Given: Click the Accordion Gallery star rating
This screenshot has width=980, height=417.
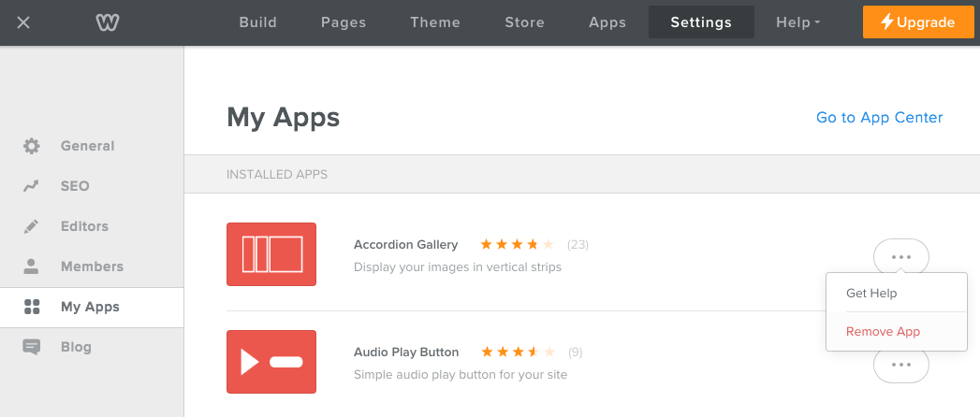Looking at the screenshot, I should pos(517,244).
